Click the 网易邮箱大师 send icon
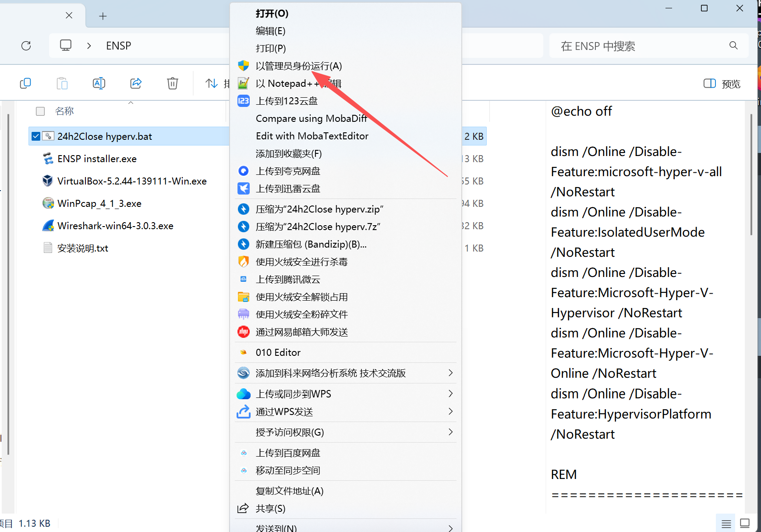Screen dimensions: 761x532 244,332
